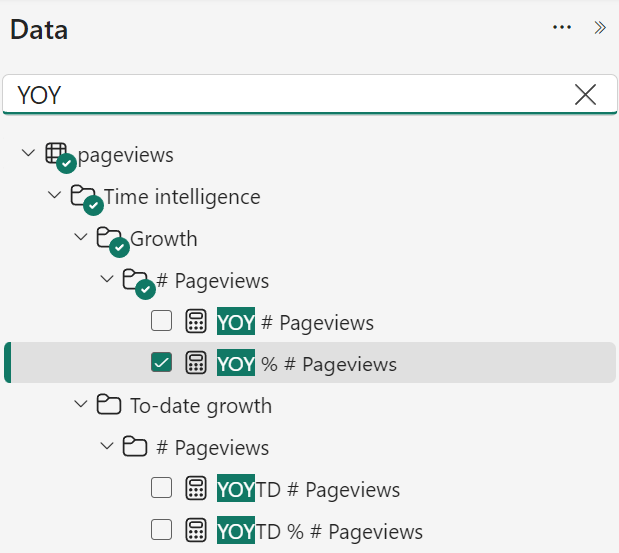The image size is (619, 553).
Task: Open the Data pane more options ellipsis
Action: [562, 27]
